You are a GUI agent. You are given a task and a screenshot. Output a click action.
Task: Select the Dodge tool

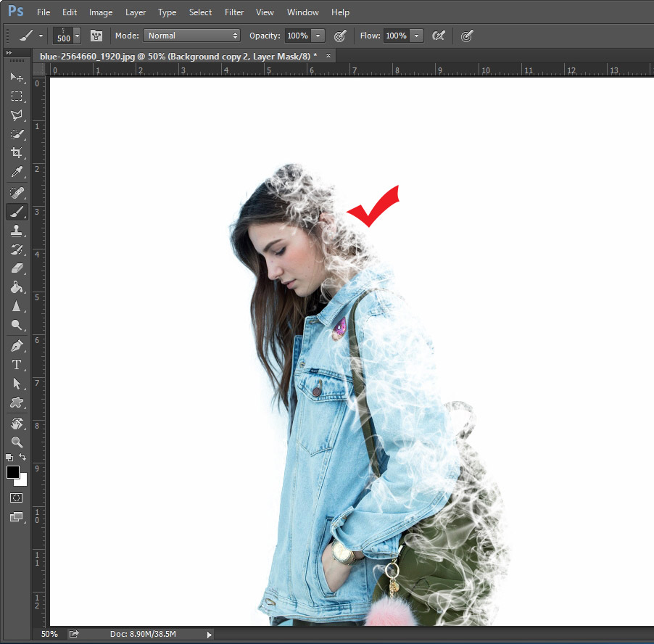coord(17,325)
